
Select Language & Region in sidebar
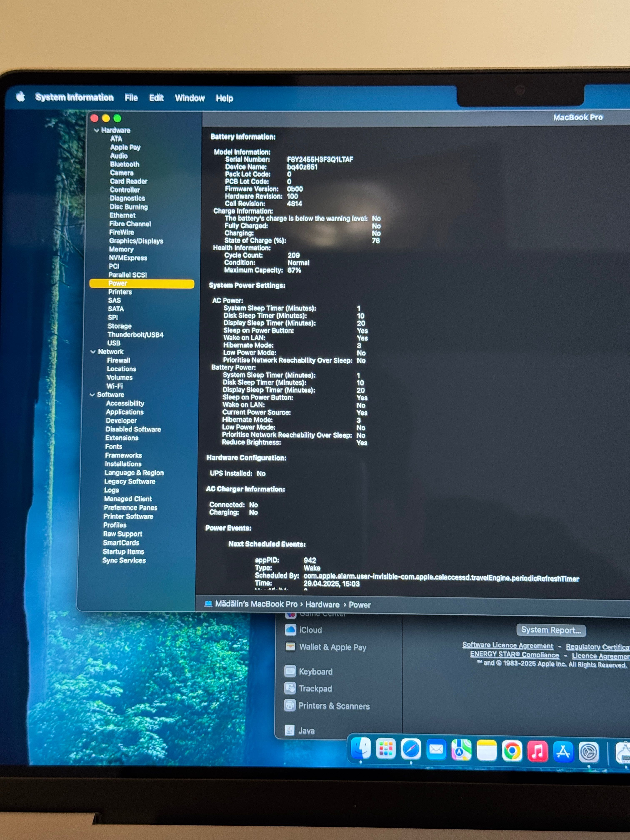coord(134,473)
